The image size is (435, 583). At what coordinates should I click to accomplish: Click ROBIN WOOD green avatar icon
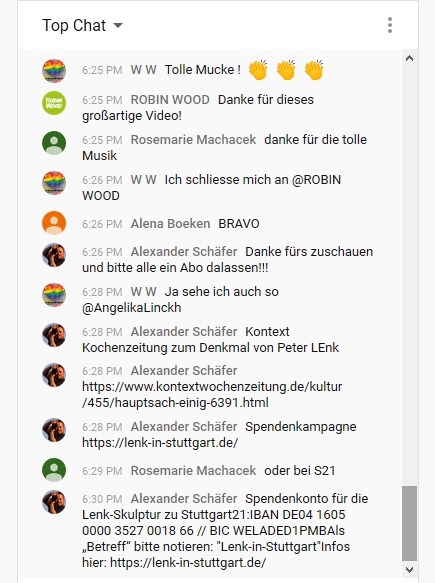click(54, 103)
